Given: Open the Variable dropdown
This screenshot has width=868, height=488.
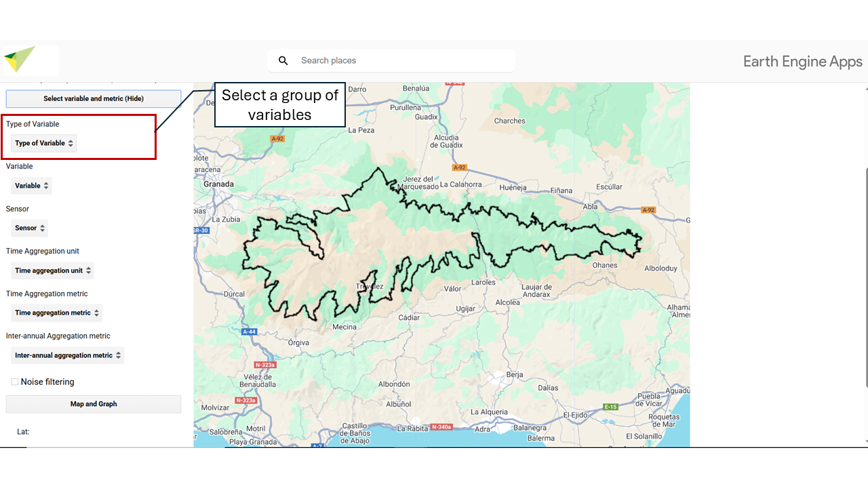Looking at the screenshot, I should coord(32,186).
